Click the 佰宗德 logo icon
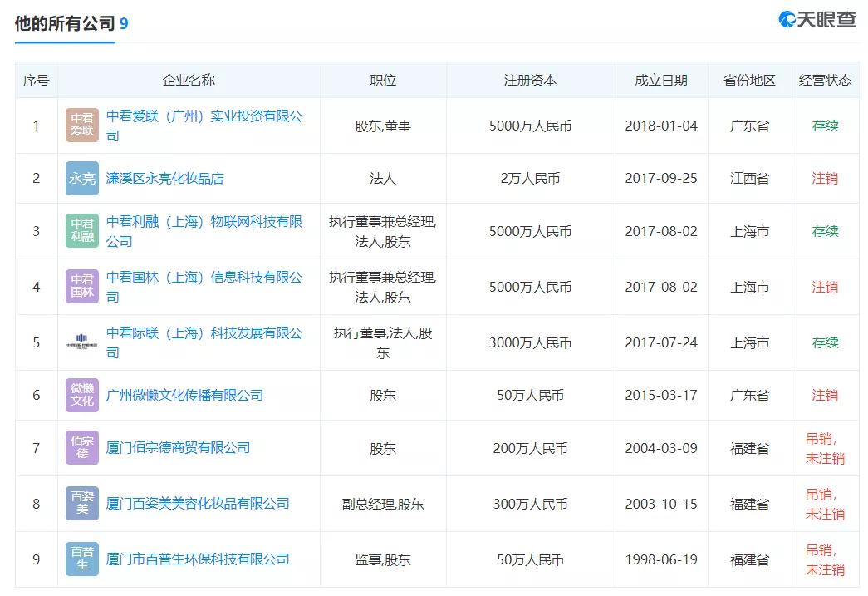 [82, 448]
